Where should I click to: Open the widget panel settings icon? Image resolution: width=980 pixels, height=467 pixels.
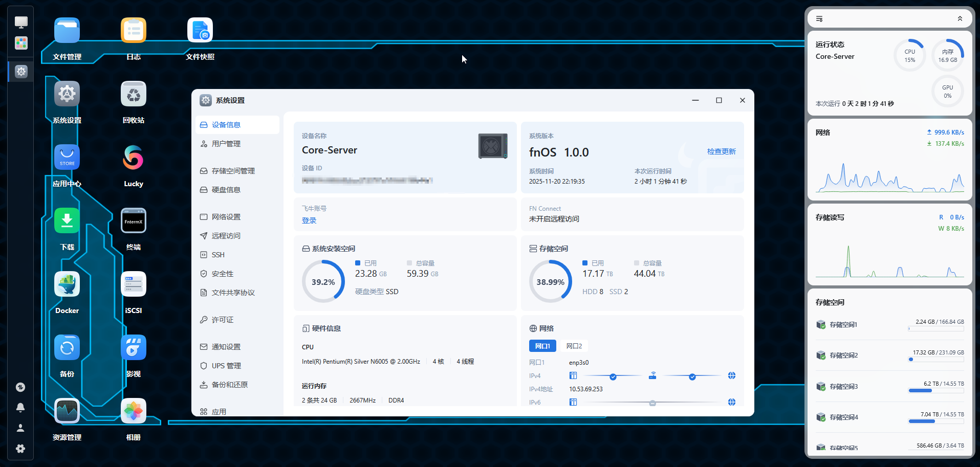(819, 19)
